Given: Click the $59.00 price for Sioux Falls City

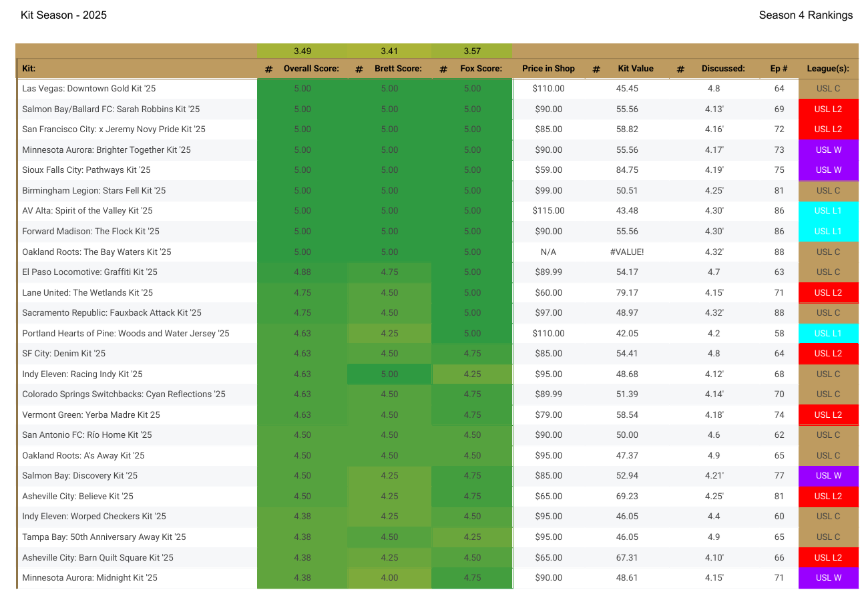Looking at the screenshot, I should (x=548, y=170).
